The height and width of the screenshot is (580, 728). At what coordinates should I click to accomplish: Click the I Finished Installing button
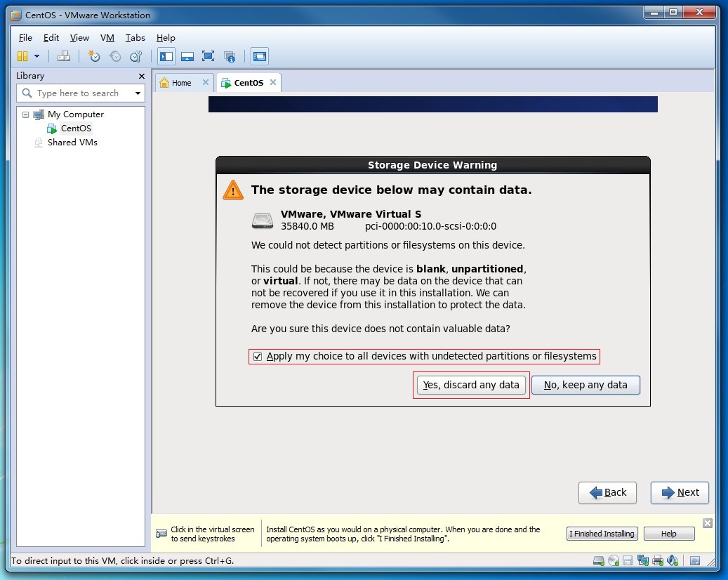pyautogui.click(x=602, y=534)
